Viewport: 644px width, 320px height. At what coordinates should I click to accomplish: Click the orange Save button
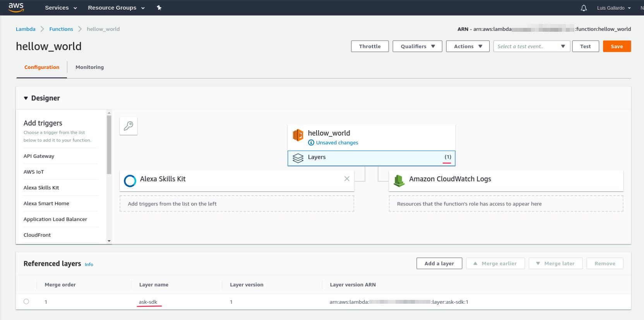tap(617, 46)
